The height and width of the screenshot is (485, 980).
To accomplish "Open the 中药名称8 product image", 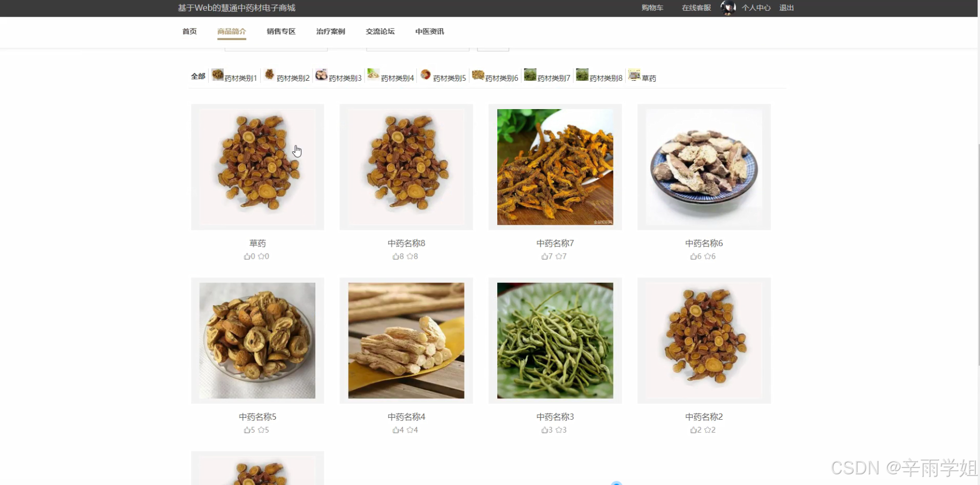I will point(406,167).
